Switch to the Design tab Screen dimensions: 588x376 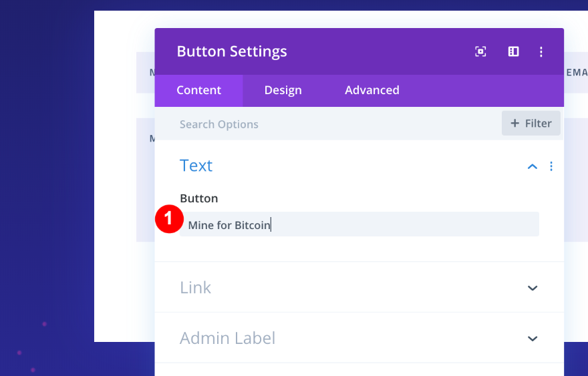[x=283, y=90]
